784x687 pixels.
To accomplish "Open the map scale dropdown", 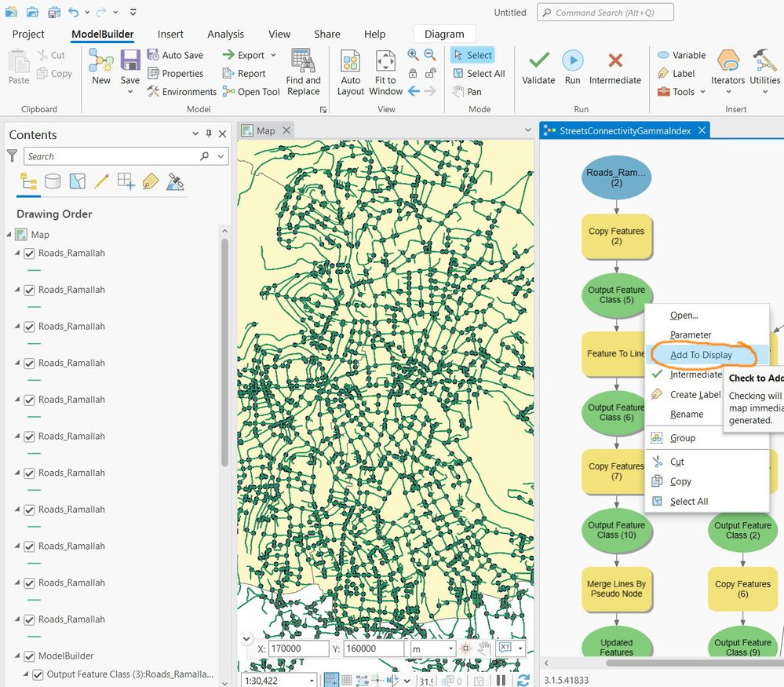I will pyautogui.click(x=312, y=681).
